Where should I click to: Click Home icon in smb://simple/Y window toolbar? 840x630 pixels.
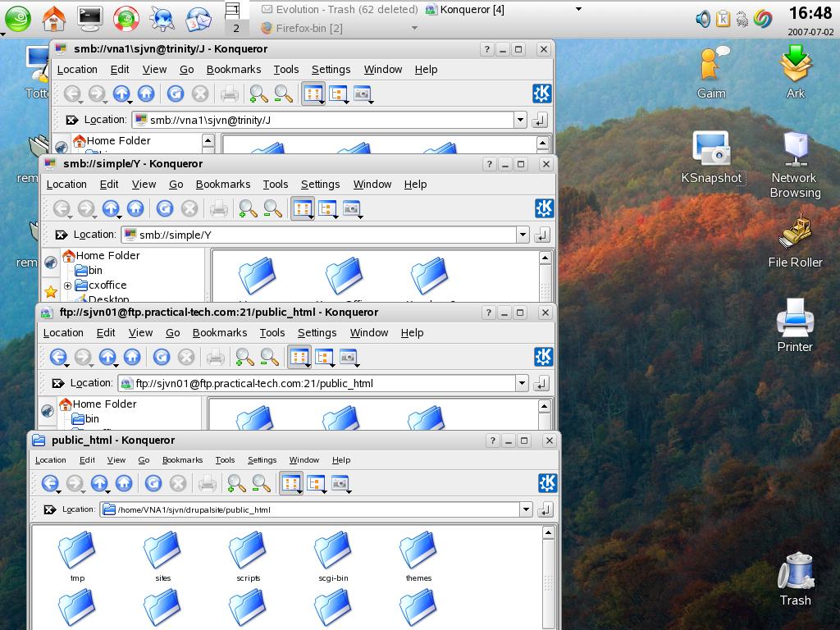(x=135, y=209)
